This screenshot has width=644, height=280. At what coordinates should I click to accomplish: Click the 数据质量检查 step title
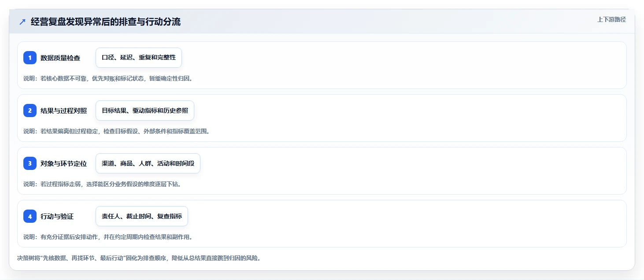pyautogui.click(x=60, y=58)
